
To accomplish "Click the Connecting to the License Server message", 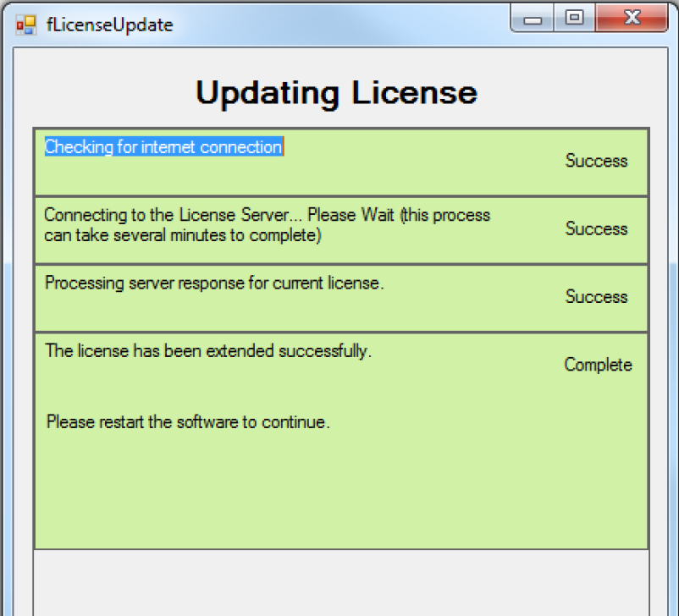I will tap(268, 225).
